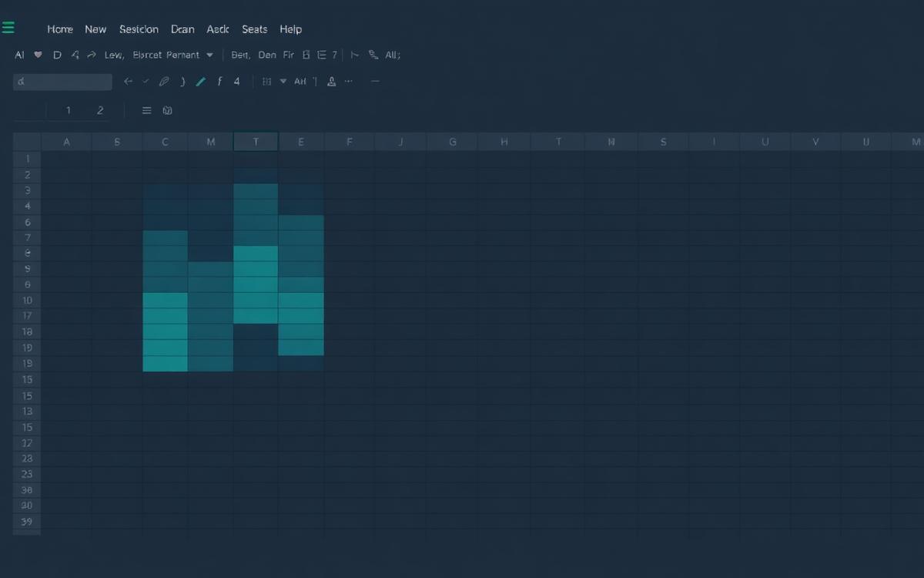Click the heart icon in toolbar
This screenshot has height=578, width=924.
pyautogui.click(x=38, y=55)
